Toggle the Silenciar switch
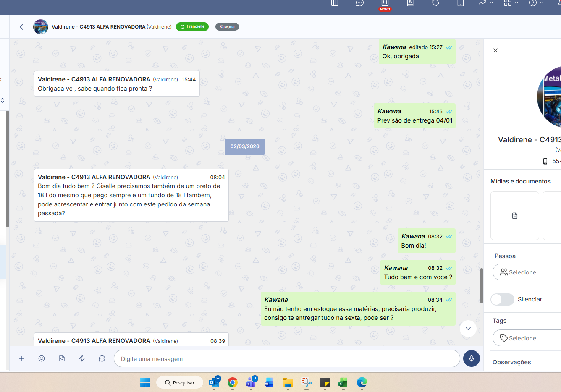This screenshot has width=561, height=392. click(502, 299)
